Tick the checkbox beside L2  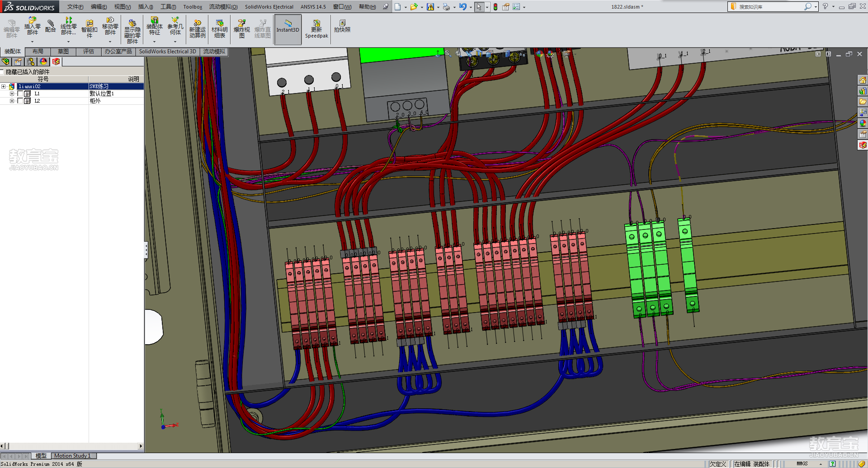pos(20,101)
